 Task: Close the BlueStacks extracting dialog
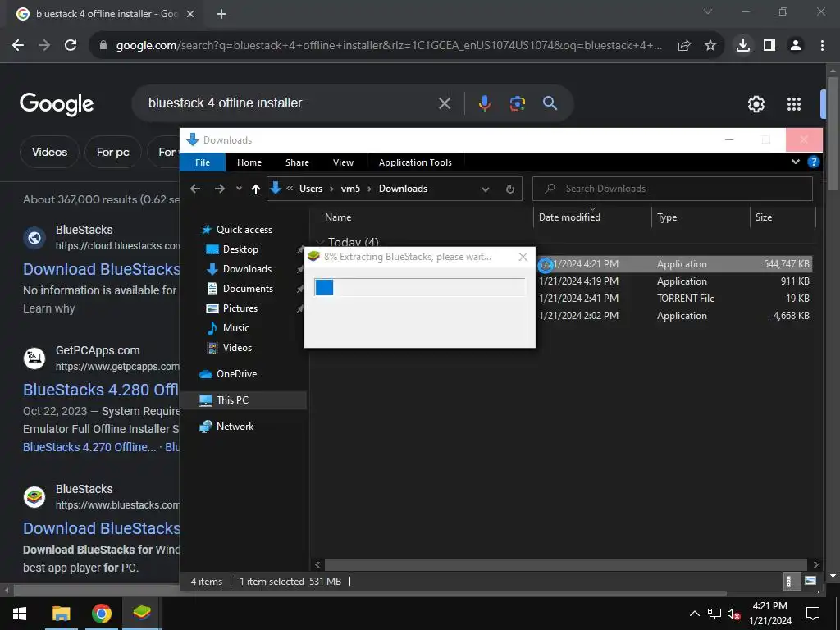click(523, 257)
